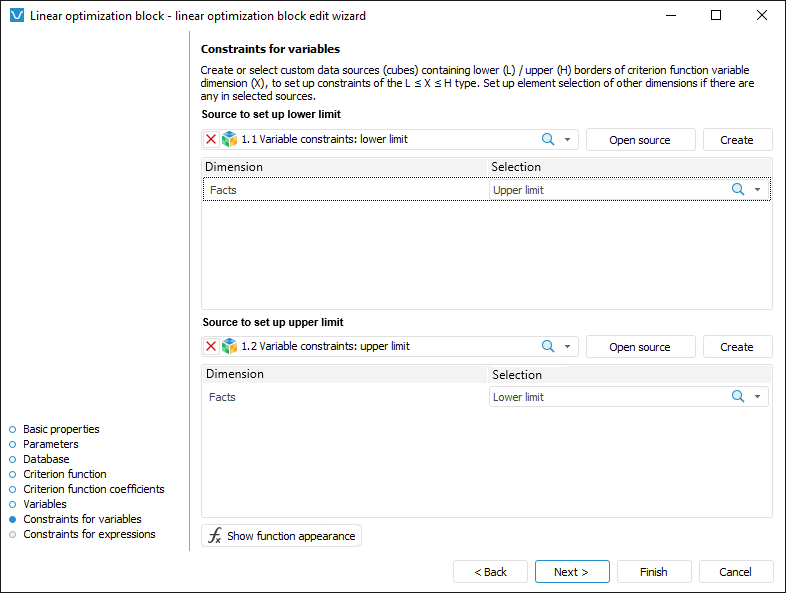Click magnifier in Upper limit selection row
This screenshot has width=786, height=593.
click(738, 190)
